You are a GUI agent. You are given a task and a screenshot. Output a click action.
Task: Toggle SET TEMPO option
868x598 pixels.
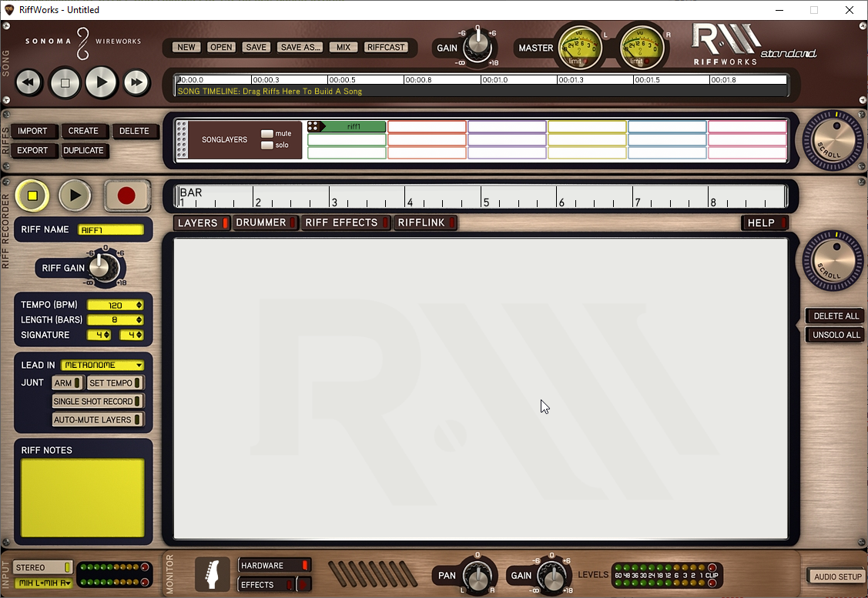[116, 383]
